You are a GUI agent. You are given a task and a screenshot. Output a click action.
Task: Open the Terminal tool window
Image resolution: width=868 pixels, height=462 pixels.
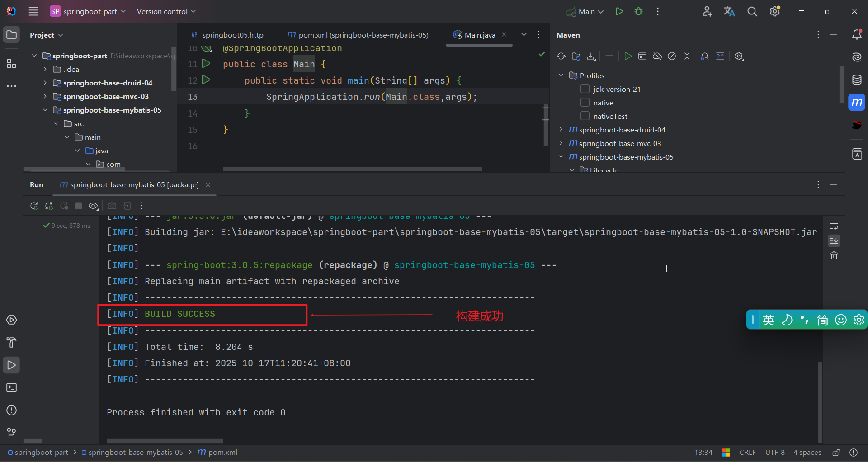(11, 388)
